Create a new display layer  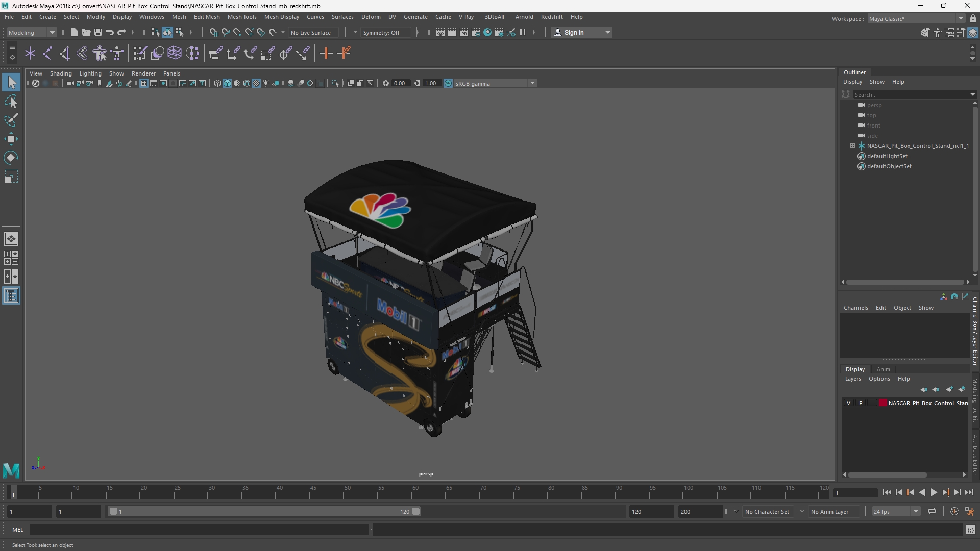pos(949,389)
